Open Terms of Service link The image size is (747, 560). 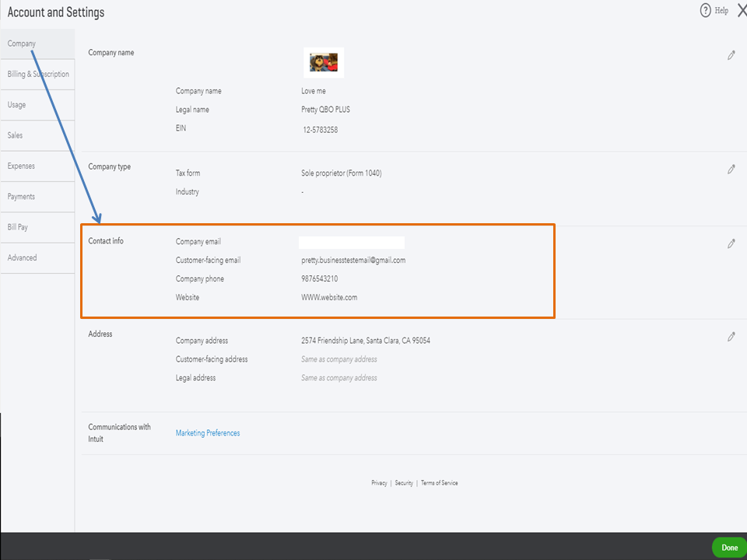point(440,483)
